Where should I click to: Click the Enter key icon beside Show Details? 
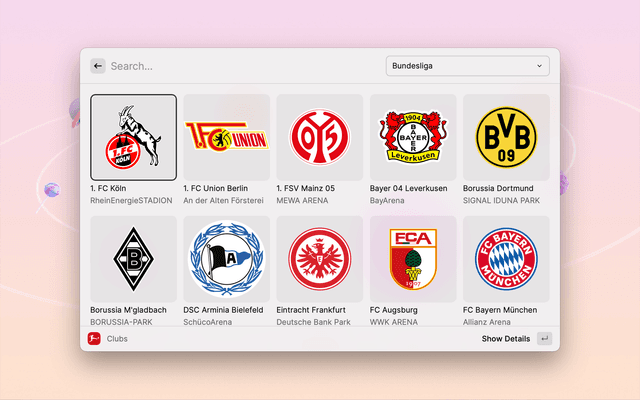click(544, 338)
